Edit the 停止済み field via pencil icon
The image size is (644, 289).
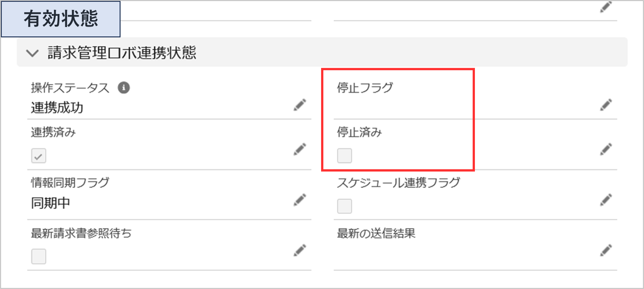pyautogui.click(x=606, y=149)
